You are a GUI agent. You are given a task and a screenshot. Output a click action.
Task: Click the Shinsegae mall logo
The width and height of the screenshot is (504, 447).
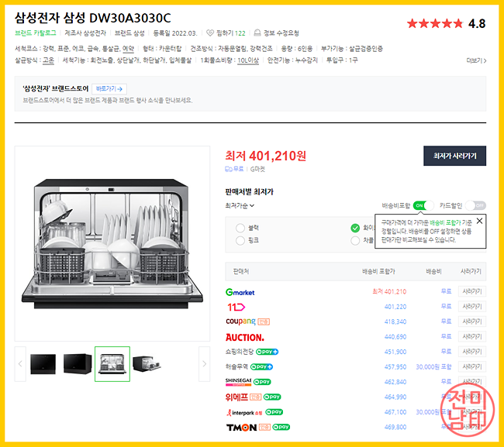(x=238, y=382)
